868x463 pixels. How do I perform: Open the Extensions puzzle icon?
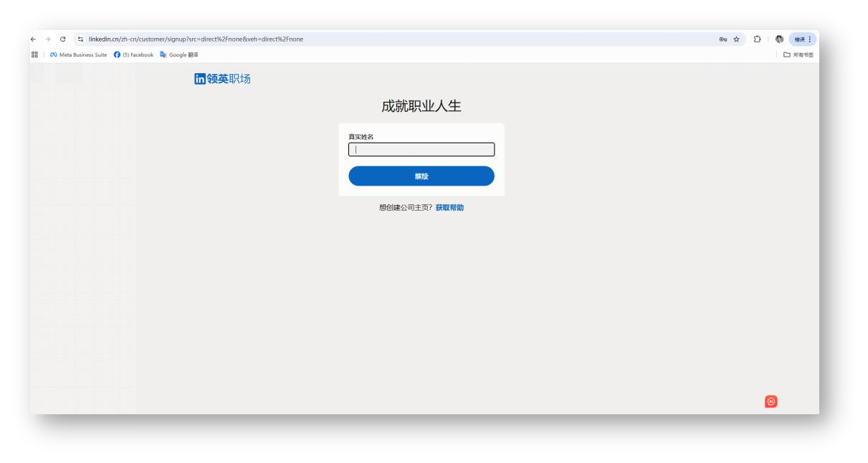pyautogui.click(x=758, y=39)
